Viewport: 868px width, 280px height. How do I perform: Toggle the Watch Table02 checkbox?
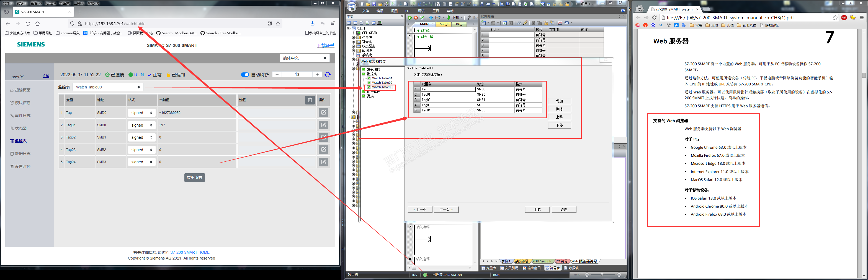369,82
